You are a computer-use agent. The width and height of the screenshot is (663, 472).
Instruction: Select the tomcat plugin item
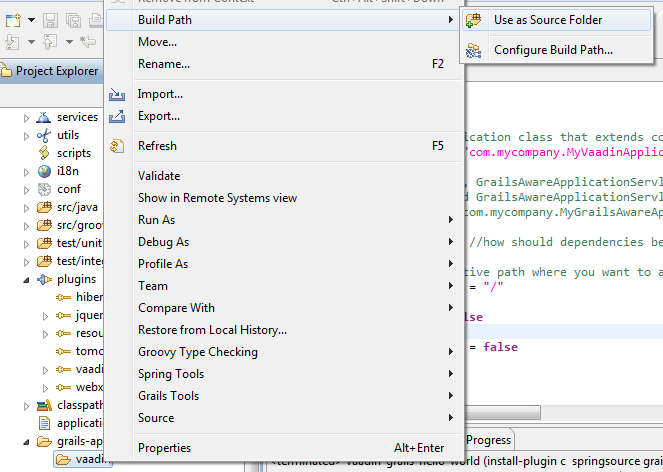click(79, 351)
